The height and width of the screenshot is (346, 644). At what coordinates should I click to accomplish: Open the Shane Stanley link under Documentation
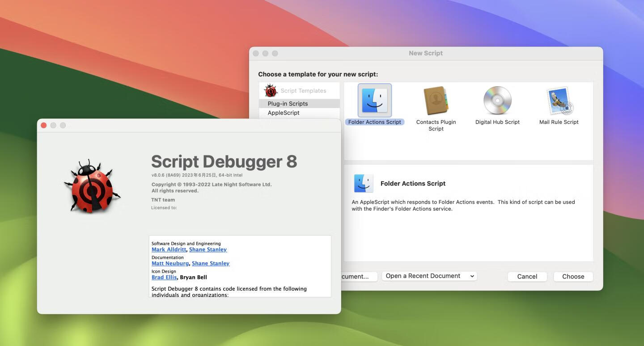211,263
